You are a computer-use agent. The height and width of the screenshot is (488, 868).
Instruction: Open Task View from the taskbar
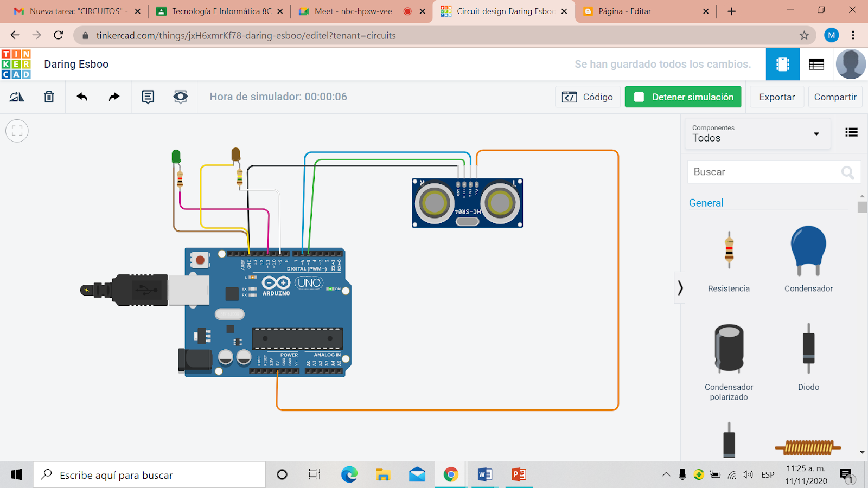tap(315, 475)
